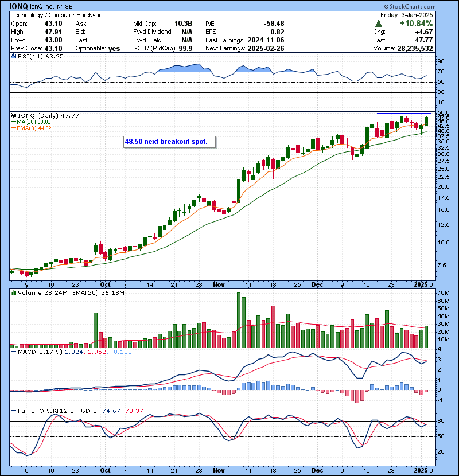Click the Chg value +4.67
This screenshot has height=476, width=459.
(x=424, y=32)
